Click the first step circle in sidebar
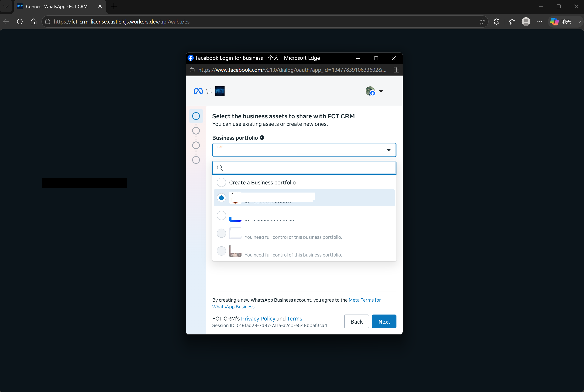 click(x=196, y=116)
